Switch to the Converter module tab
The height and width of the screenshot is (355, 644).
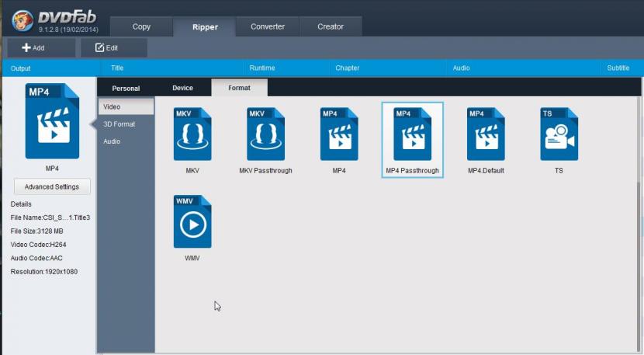click(x=268, y=26)
